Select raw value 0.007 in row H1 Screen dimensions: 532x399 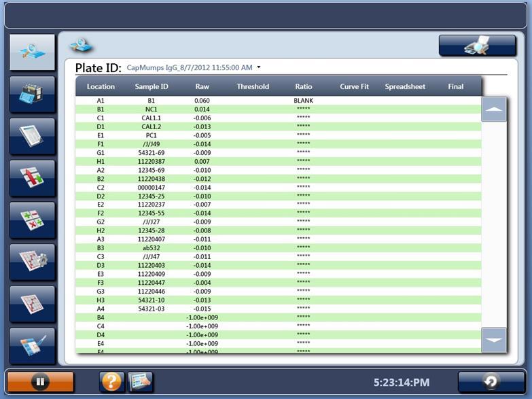[x=202, y=161]
